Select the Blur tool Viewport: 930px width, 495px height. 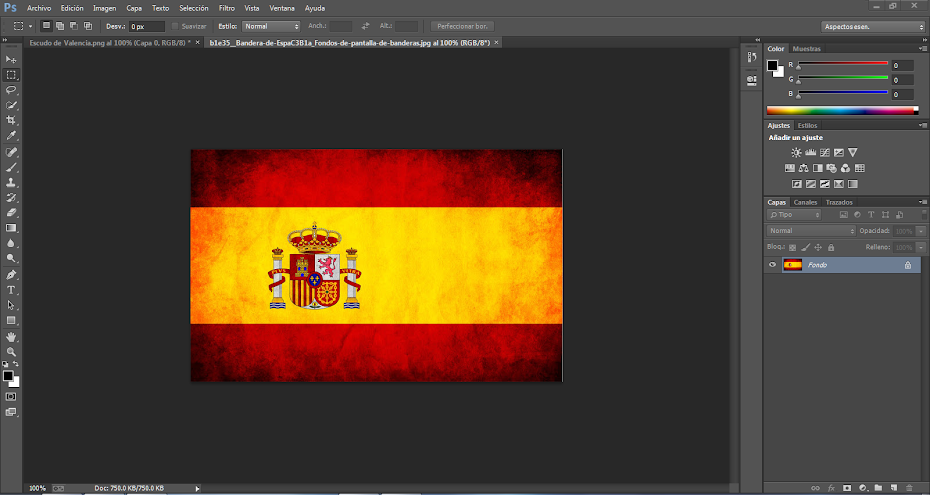click(x=11, y=243)
